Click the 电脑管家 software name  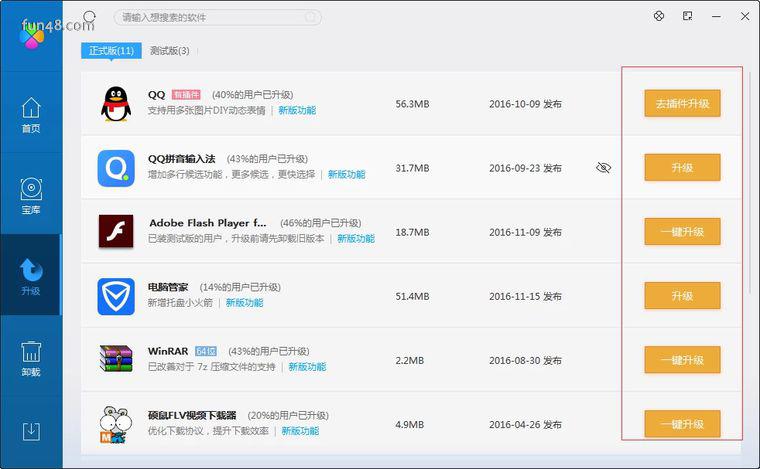pyautogui.click(x=168, y=287)
